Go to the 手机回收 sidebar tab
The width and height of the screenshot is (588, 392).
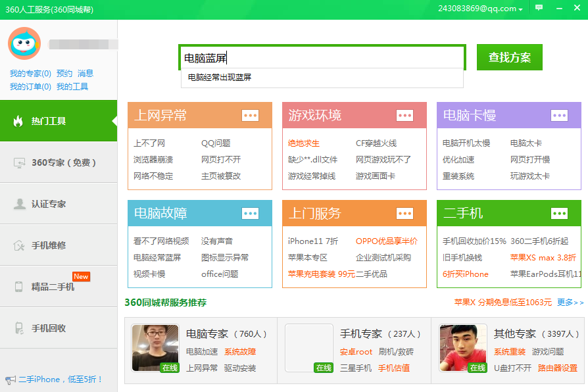49,328
